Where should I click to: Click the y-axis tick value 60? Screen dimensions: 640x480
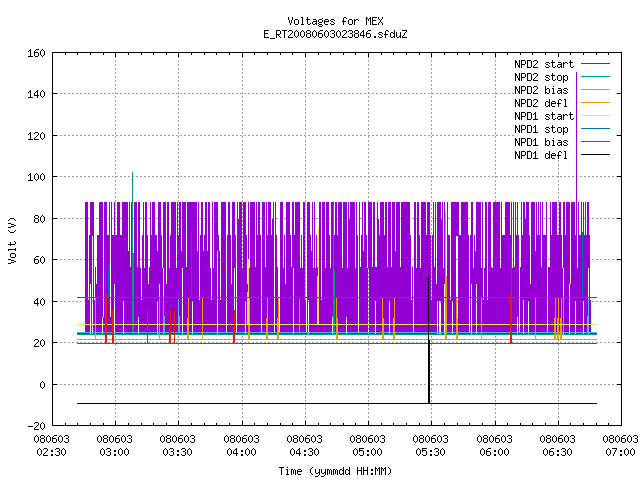(39, 260)
